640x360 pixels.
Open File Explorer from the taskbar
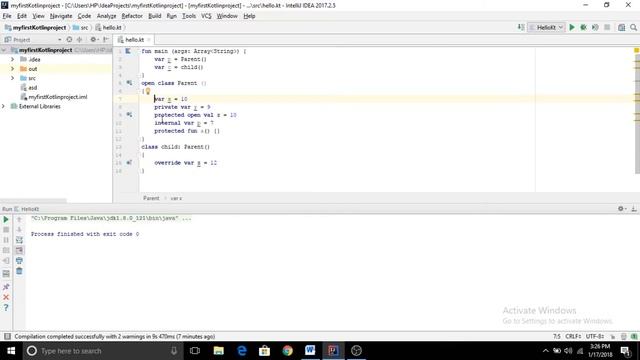[x=219, y=351]
